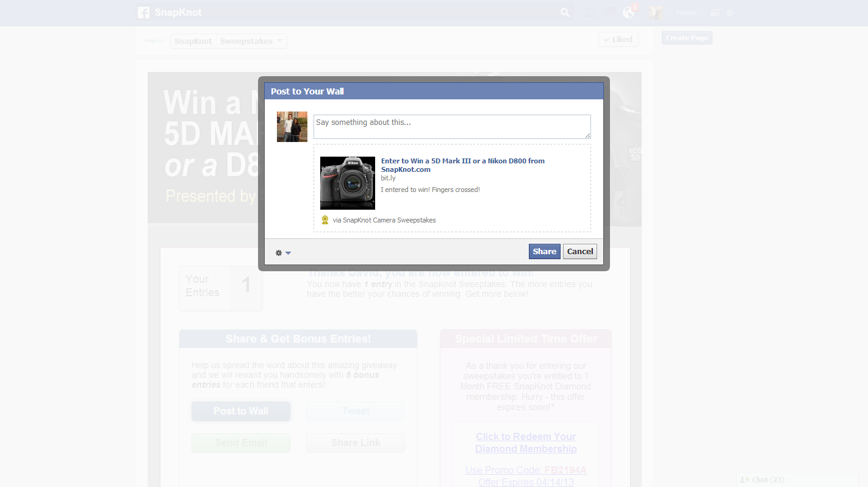Open the friend requests icon

(589, 12)
